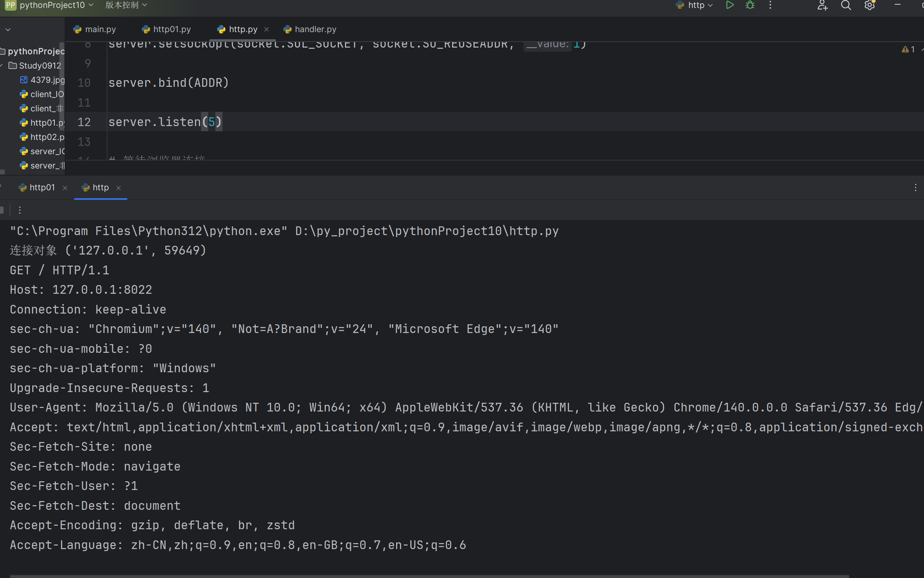
Task: Switch to handler.py editor tab
Action: [310, 29]
